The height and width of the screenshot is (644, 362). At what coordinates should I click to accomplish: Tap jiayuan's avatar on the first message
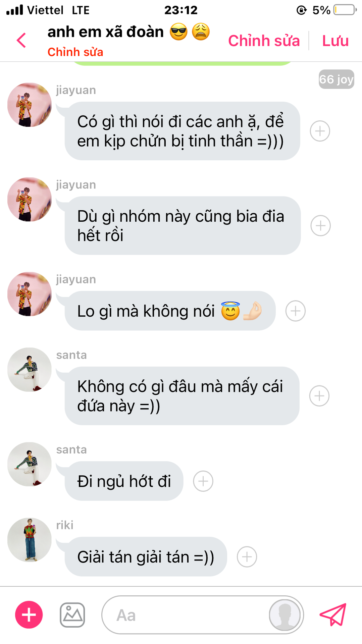(x=30, y=105)
